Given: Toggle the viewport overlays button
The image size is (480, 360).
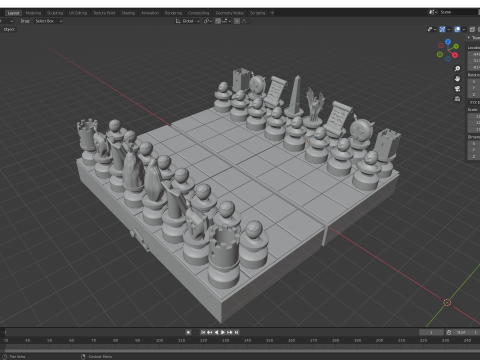Looking at the screenshot, I should [457, 30].
